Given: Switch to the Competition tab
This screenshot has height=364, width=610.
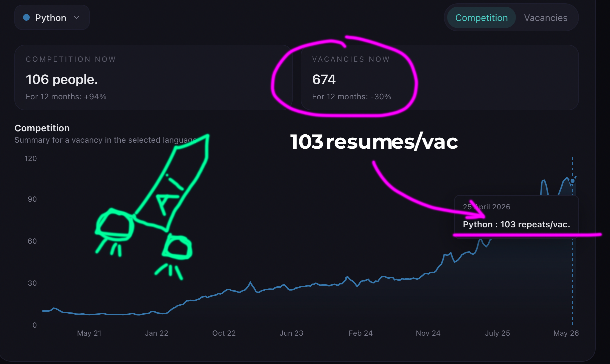Looking at the screenshot, I should 481,18.
